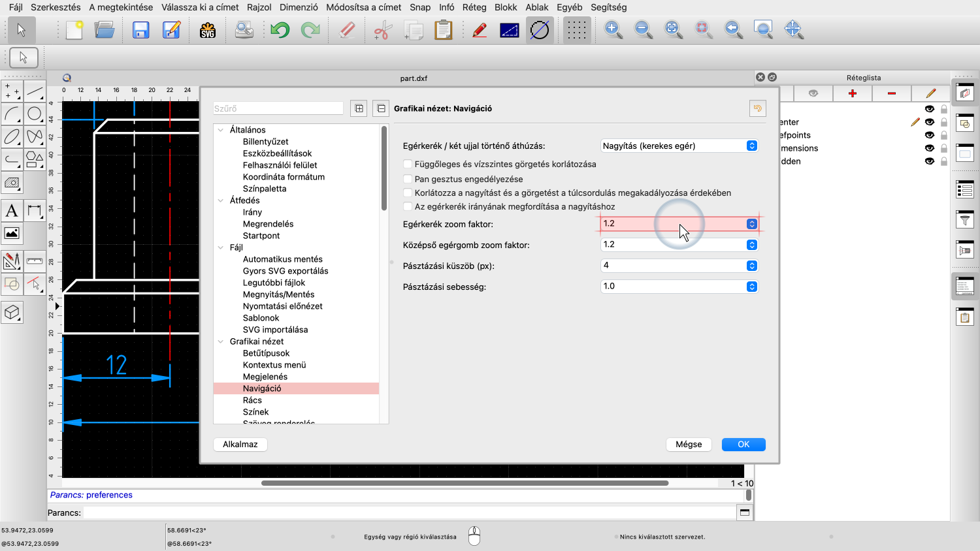Toggle the mouse wheel direction reversal checkbox
The height and width of the screenshot is (551, 980).
pos(408,207)
